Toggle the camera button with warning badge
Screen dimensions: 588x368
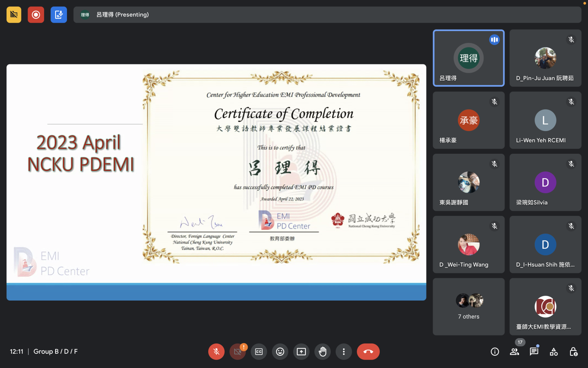tap(238, 352)
